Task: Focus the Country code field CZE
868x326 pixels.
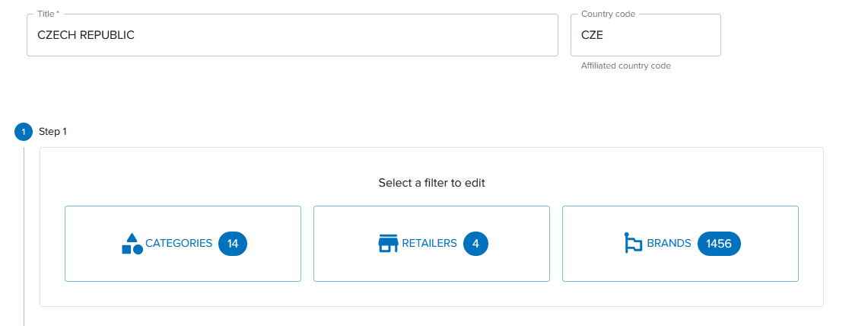Action: (x=645, y=35)
